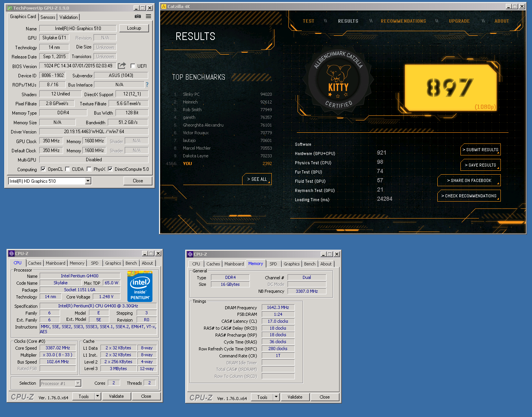Viewport: 532px width, 417px height.
Task: Click the Memory CPU-Z window title icon
Action: [190, 254]
